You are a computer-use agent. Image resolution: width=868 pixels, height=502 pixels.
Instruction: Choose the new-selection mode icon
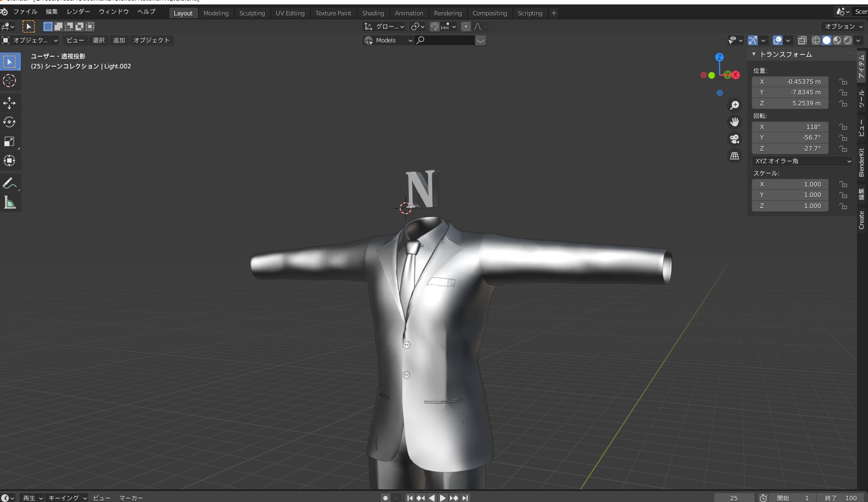(x=48, y=26)
